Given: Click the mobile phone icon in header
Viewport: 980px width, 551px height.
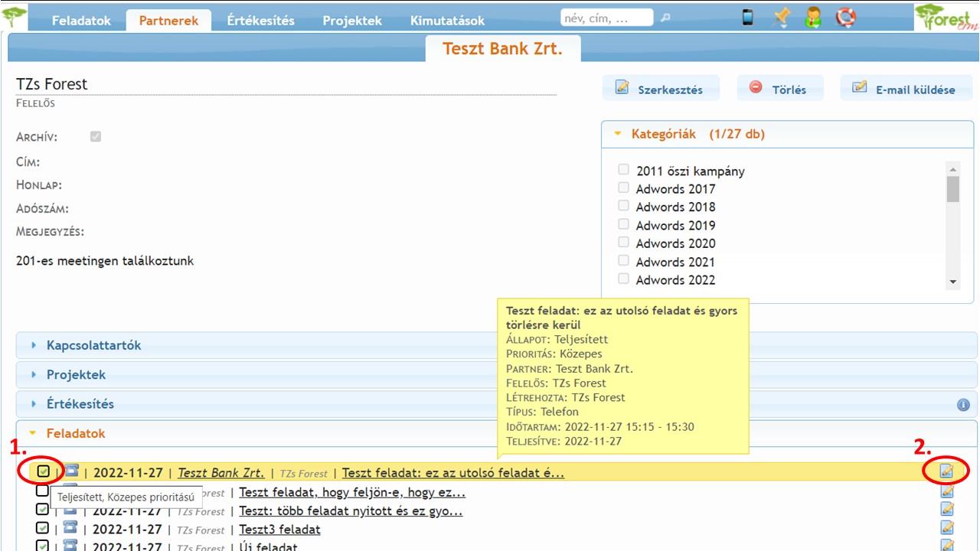Looking at the screenshot, I should coord(748,18).
